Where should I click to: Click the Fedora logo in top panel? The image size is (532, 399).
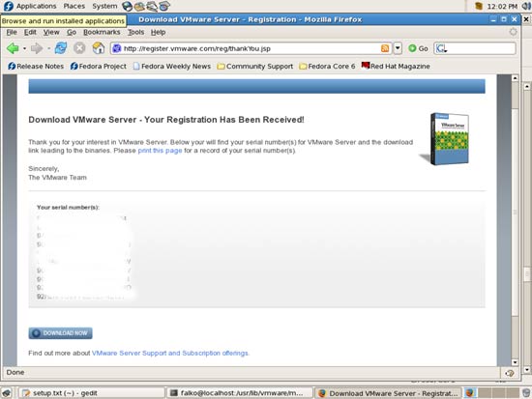tap(8, 6)
